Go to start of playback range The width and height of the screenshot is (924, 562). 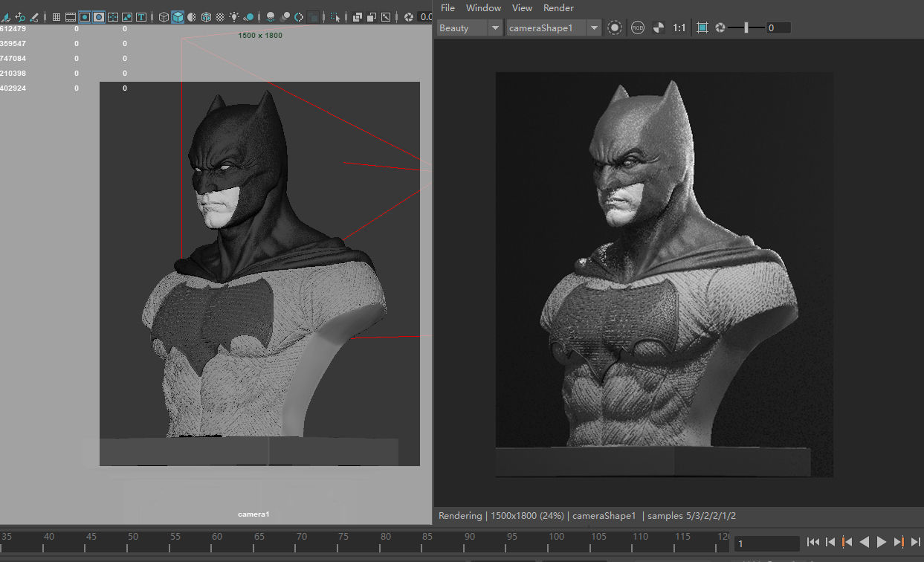[x=813, y=543]
